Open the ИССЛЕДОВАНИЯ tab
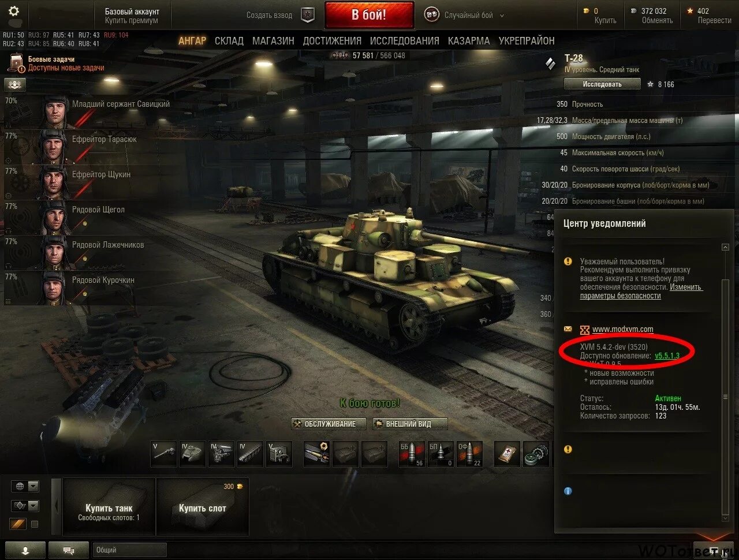 coord(405,40)
